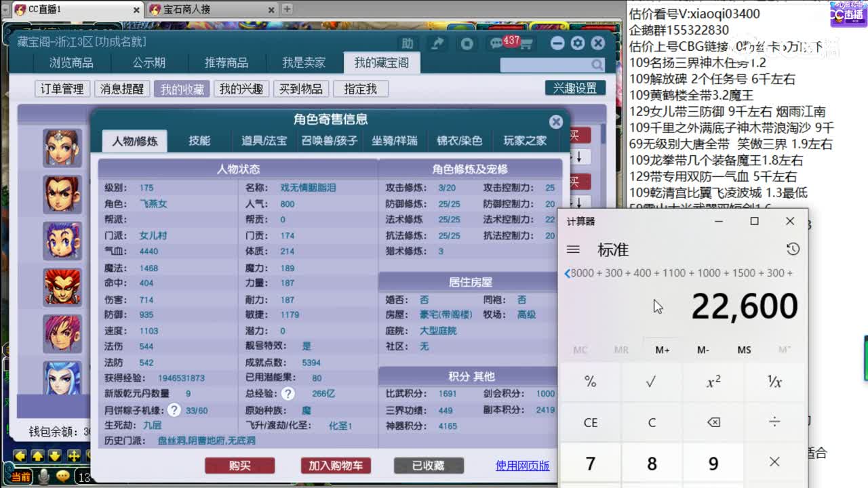Click the question mark beside 总经验

click(x=288, y=394)
